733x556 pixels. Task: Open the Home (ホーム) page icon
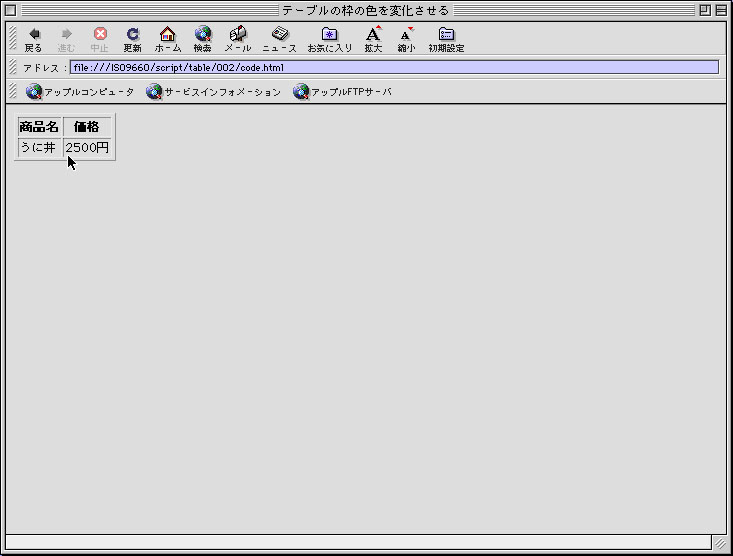(x=167, y=34)
